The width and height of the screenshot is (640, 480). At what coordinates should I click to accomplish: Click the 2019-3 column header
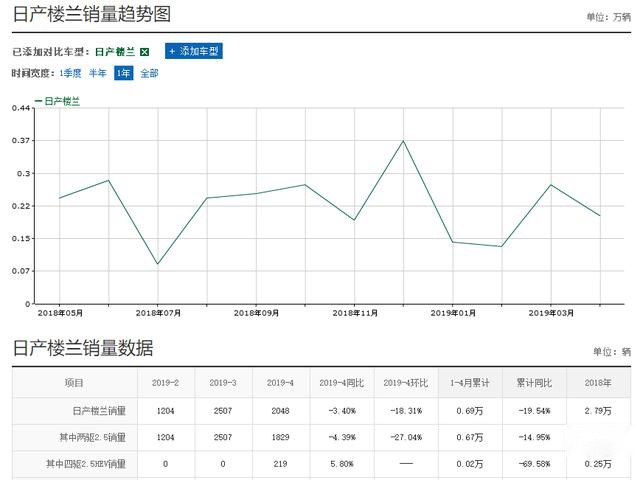[x=223, y=383]
